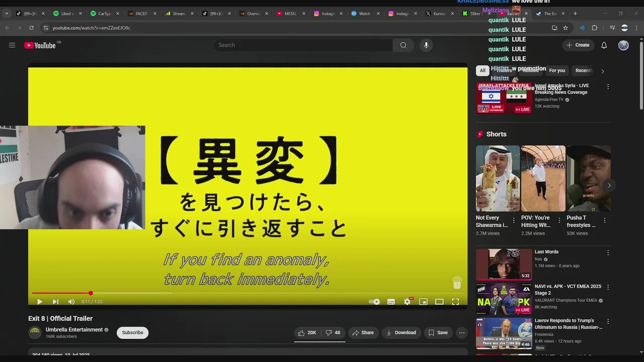Switch to theater mode
The height and width of the screenshot is (362, 644).
(439, 302)
